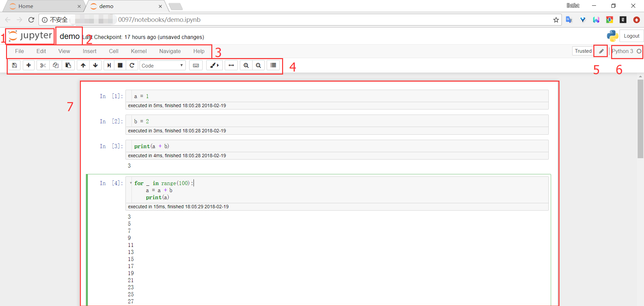
Task: Open a new browser tab
Action: 175,6
